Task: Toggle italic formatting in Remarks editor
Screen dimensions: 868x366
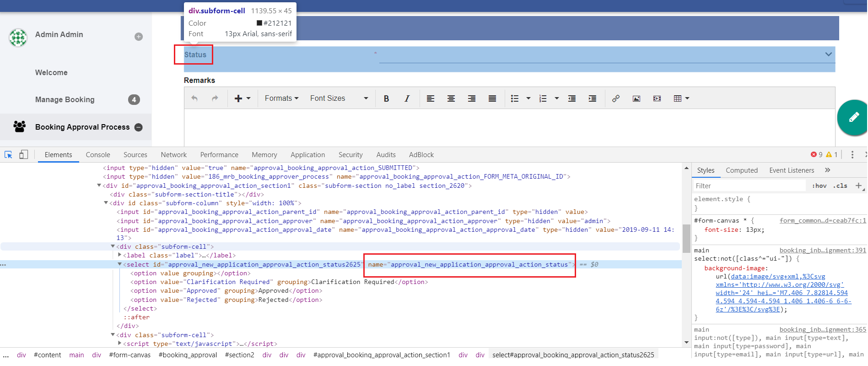Action: pyautogui.click(x=407, y=98)
